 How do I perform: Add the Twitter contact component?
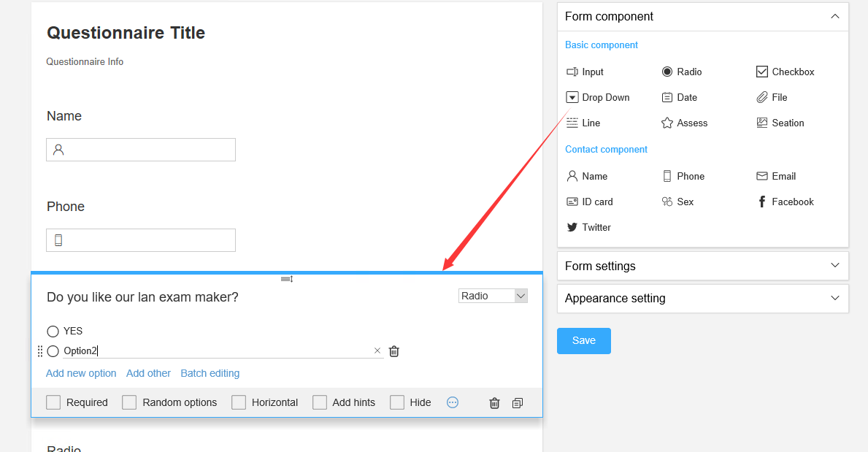coord(588,227)
